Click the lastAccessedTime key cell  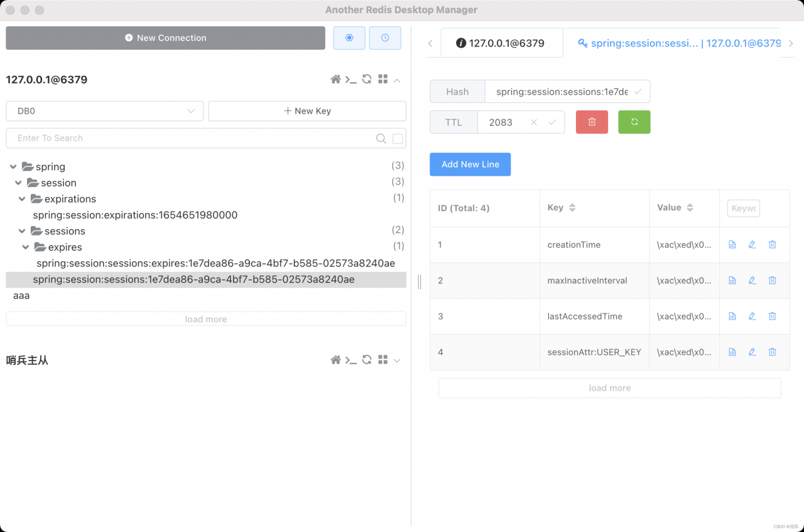[x=594, y=317]
